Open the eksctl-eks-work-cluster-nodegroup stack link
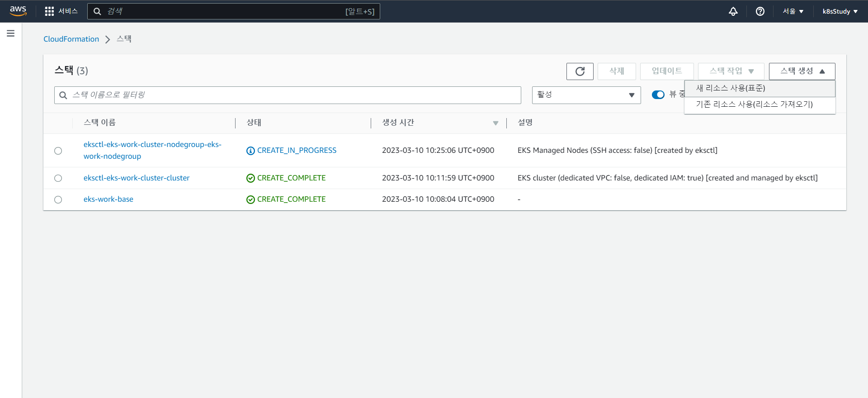868x398 pixels. pyautogui.click(x=152, y=151)
